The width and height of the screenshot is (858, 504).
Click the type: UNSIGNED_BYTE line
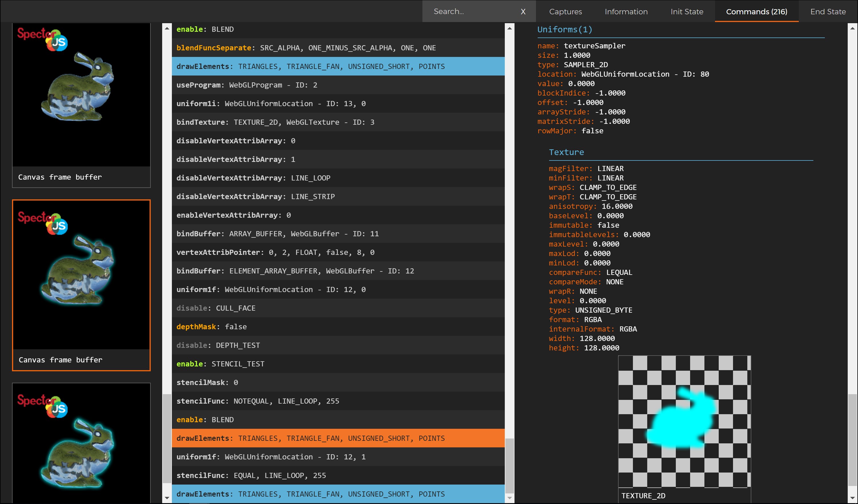(x=591, y=310)
